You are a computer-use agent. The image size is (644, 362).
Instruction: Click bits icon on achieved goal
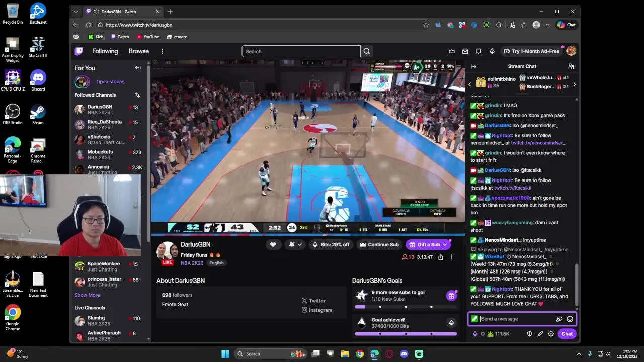pyautogui.click(x=451, y=323)
